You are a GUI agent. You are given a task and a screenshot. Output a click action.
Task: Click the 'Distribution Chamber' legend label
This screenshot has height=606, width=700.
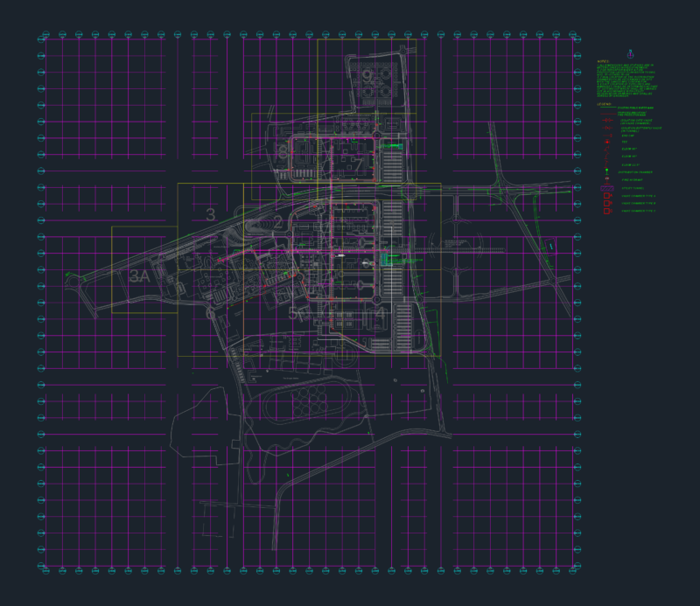pos(635,172)
